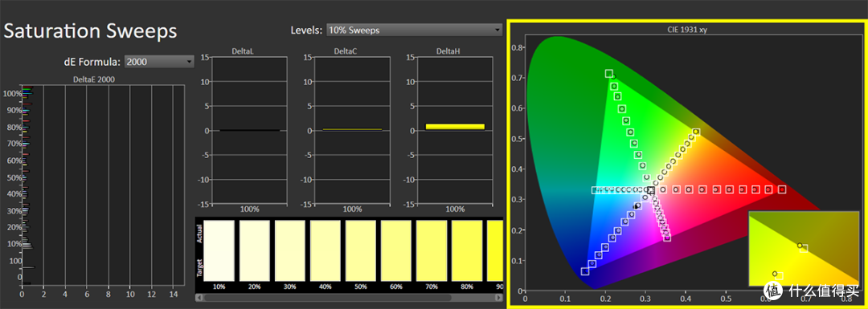Click the zoomed yellow inset preview

(x=803, y=248)
